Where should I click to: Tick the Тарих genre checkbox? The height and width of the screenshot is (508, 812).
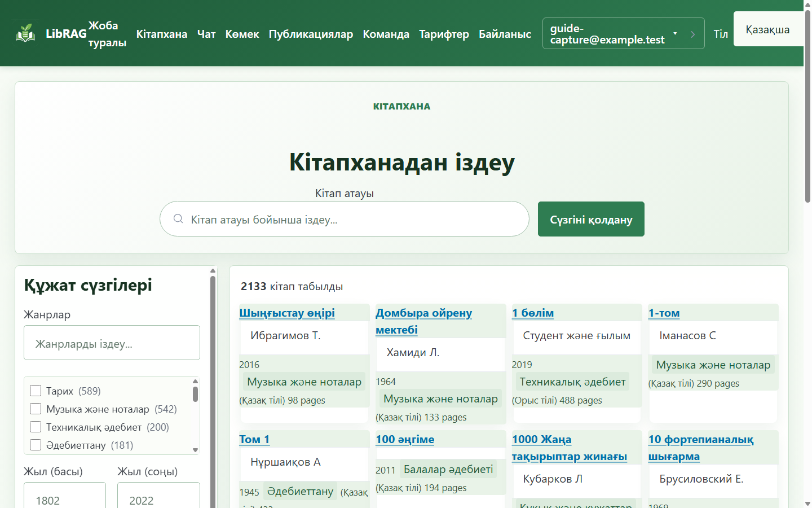point(36,391)
